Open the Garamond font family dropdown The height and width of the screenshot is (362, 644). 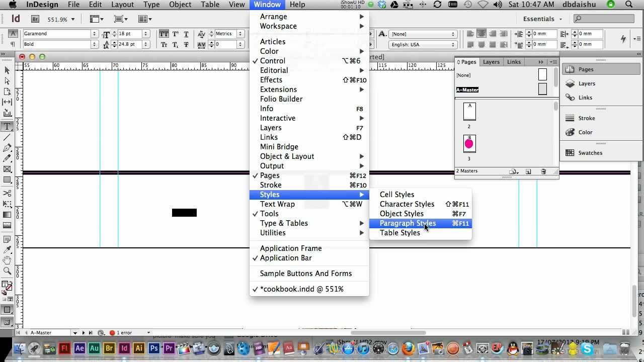point(94,34)
